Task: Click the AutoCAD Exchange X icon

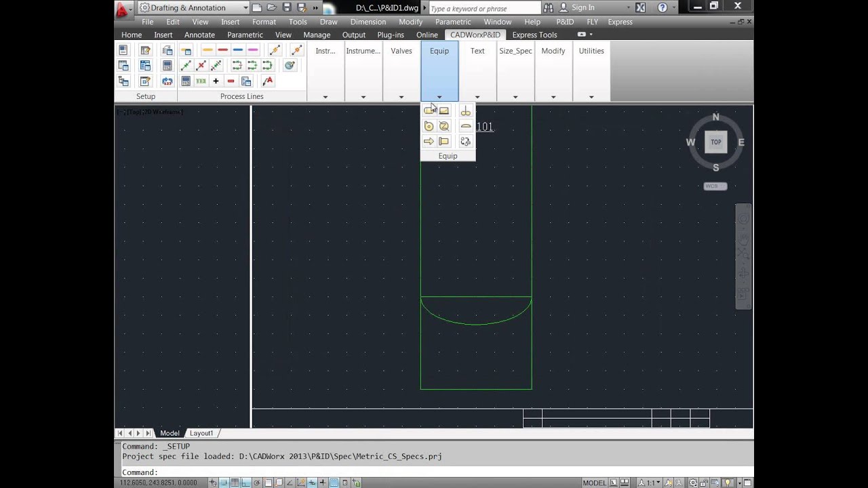Action: coord(640,7)
